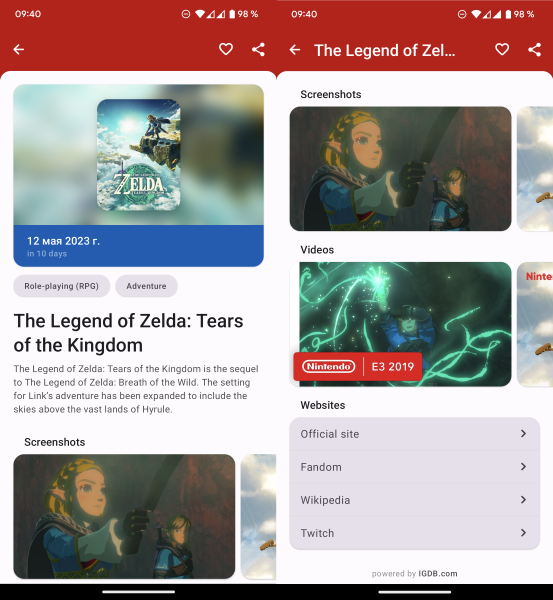553x600 pixels.
Task: Tap share icon on the right screen
Action: pyautogui.click(x=535, y=50)
